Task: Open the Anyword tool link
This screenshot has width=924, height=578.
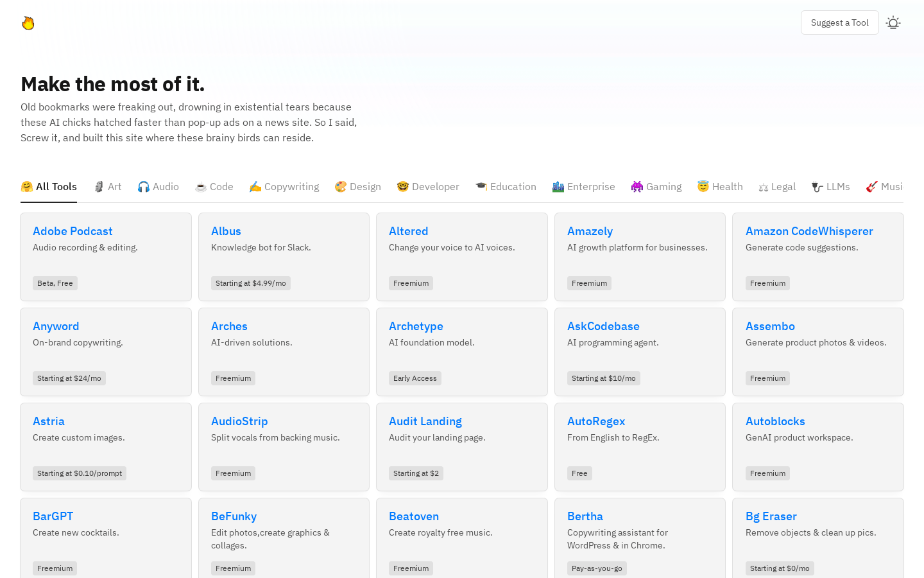Action: (x=56, y=326)
